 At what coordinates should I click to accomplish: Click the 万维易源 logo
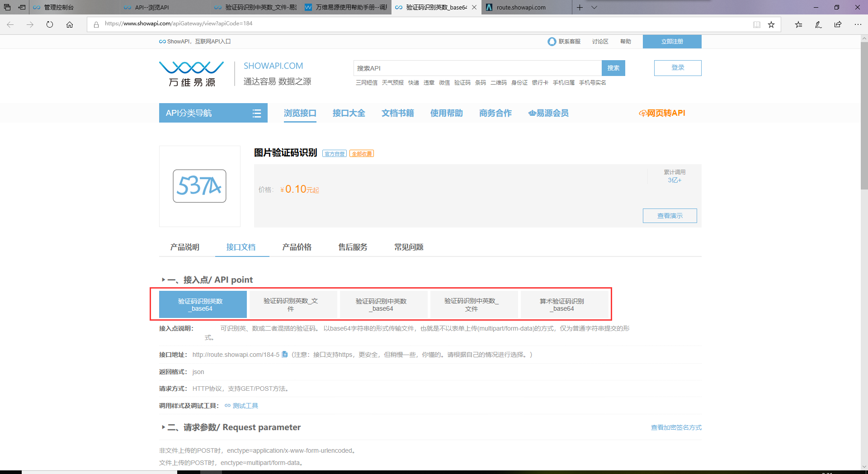point(192,74)
